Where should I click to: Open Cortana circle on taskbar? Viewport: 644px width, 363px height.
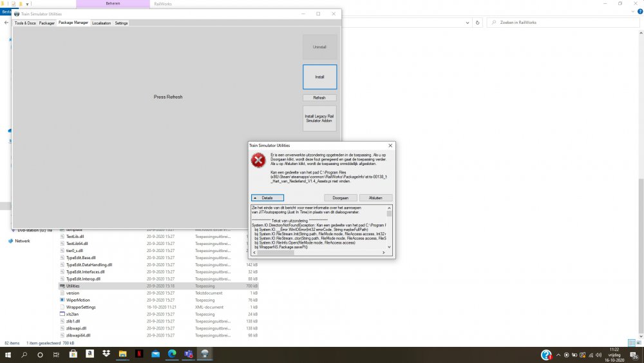pos(40,355)
